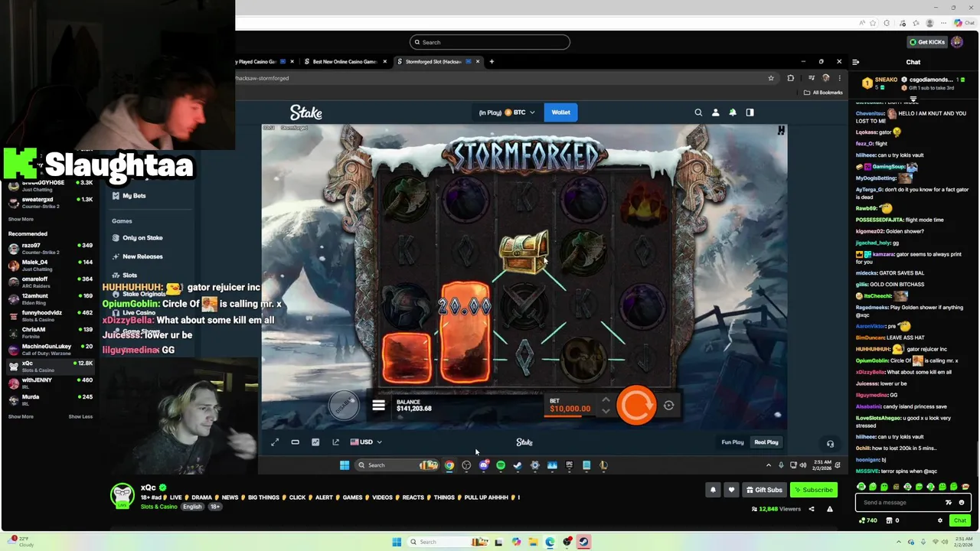Screen dimensions: 980x551
Task: Open MachineGunLukey channel in sidebar
Action: click(51, 350)
